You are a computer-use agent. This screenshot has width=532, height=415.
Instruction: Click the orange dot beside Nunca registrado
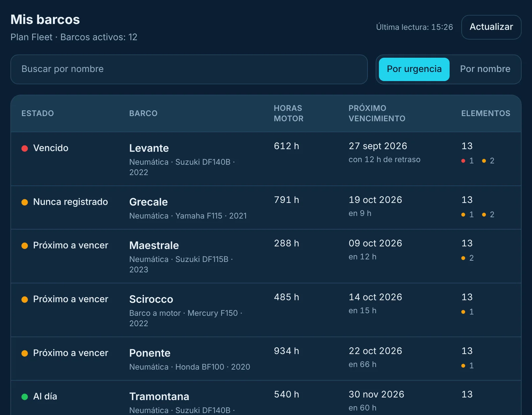coord(25,202)
